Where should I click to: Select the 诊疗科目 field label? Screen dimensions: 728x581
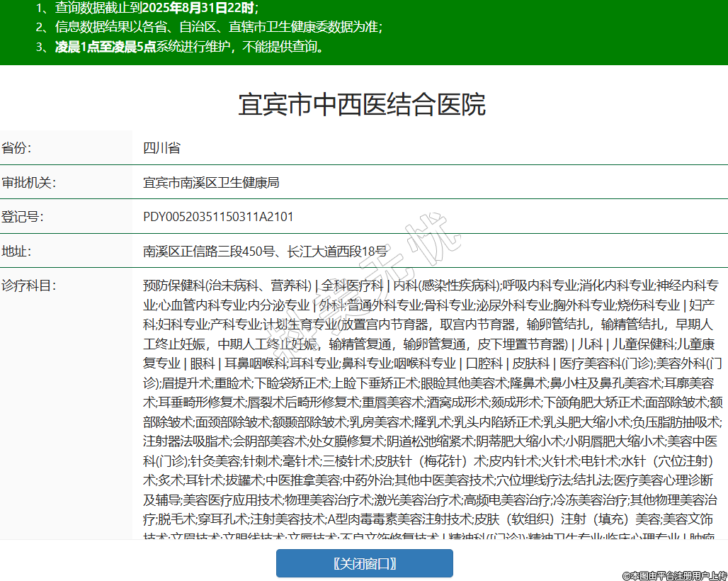click(x=28, y=286)
